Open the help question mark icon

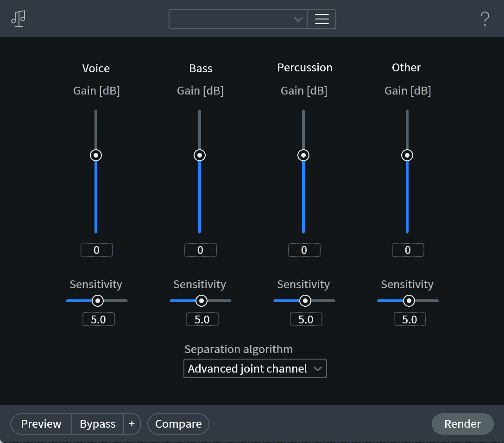pyautogui.click(x=485, y=19)
